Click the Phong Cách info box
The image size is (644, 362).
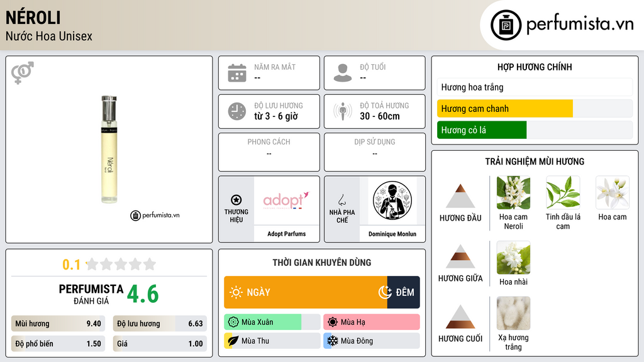coord(269,152)
